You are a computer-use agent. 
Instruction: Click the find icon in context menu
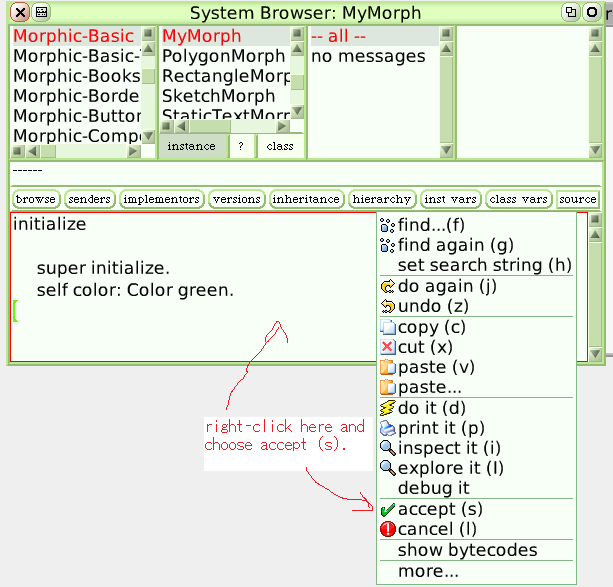tap(388, 225)
